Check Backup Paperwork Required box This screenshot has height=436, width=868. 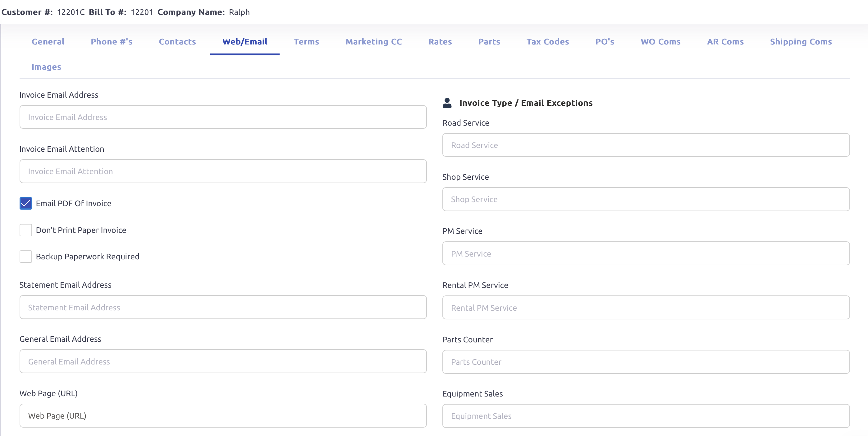tap(25, 257)
